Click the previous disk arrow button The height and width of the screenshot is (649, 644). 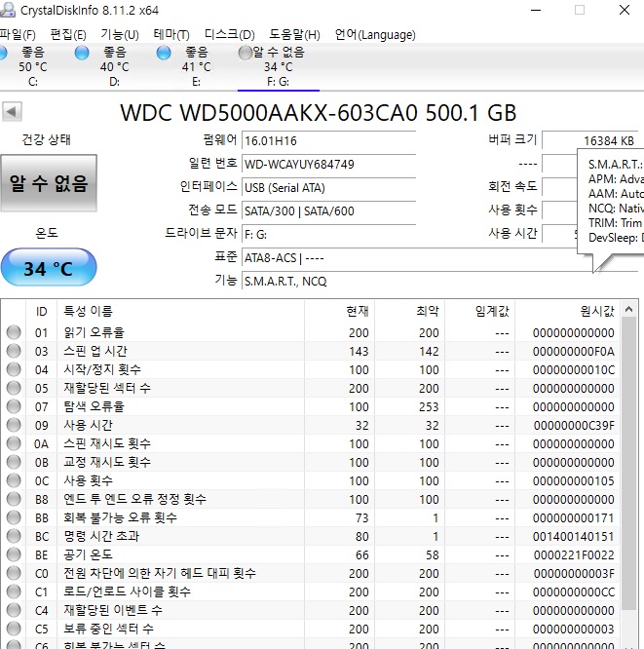(x=12, y=112)
